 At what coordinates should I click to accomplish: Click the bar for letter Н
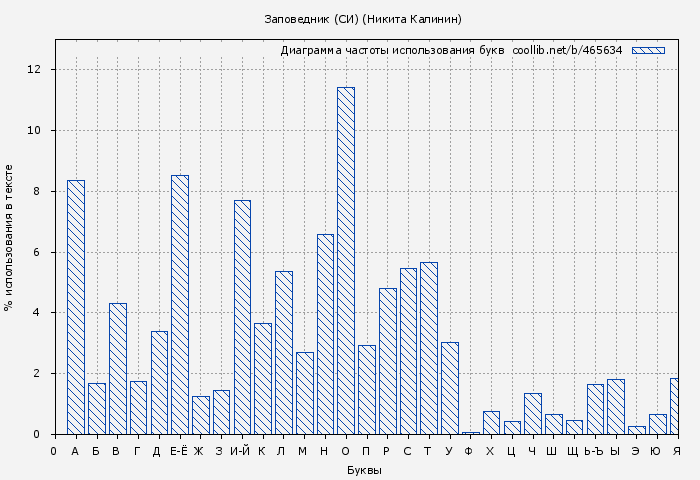(325, 334)
